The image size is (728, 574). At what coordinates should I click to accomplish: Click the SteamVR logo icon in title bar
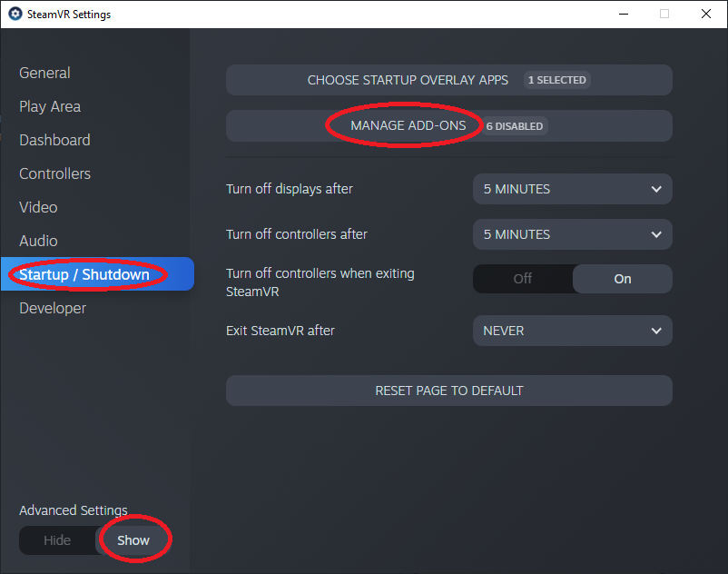[x=15, y=14]
